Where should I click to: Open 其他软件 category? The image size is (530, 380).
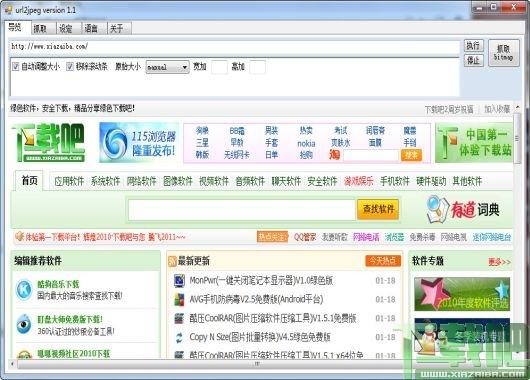tap(467, 181)
